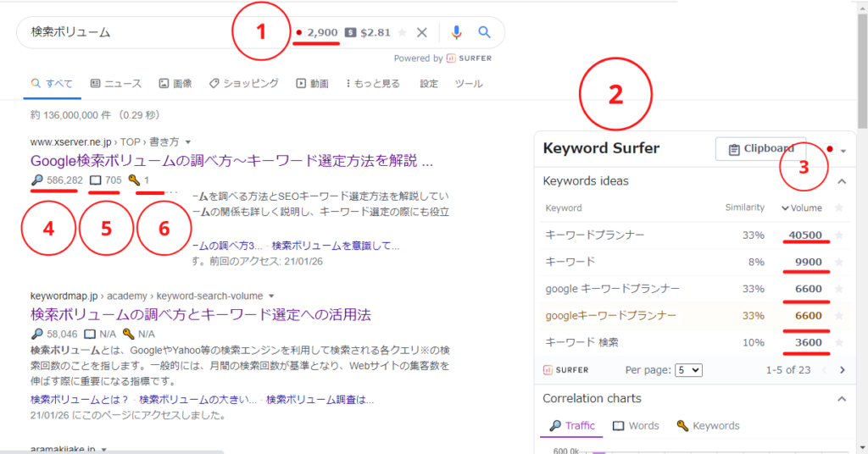Sort keyword ideas by Volume column
The height and width of the screenshot is (454, 868).
tap(802, 208)
